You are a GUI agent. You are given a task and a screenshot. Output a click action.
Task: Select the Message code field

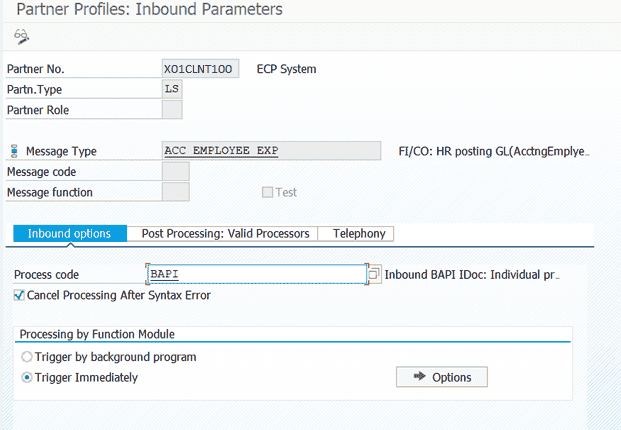click(x=175, y=172)
